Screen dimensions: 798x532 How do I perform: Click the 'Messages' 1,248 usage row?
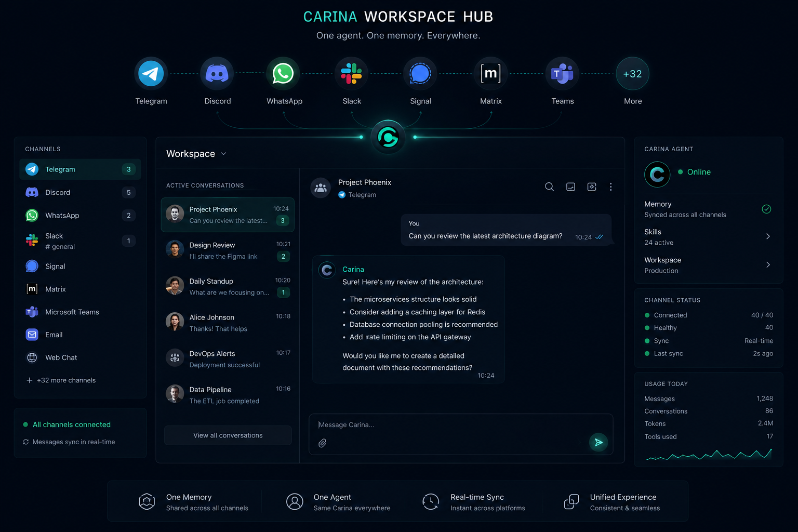(x=709, y=399)
